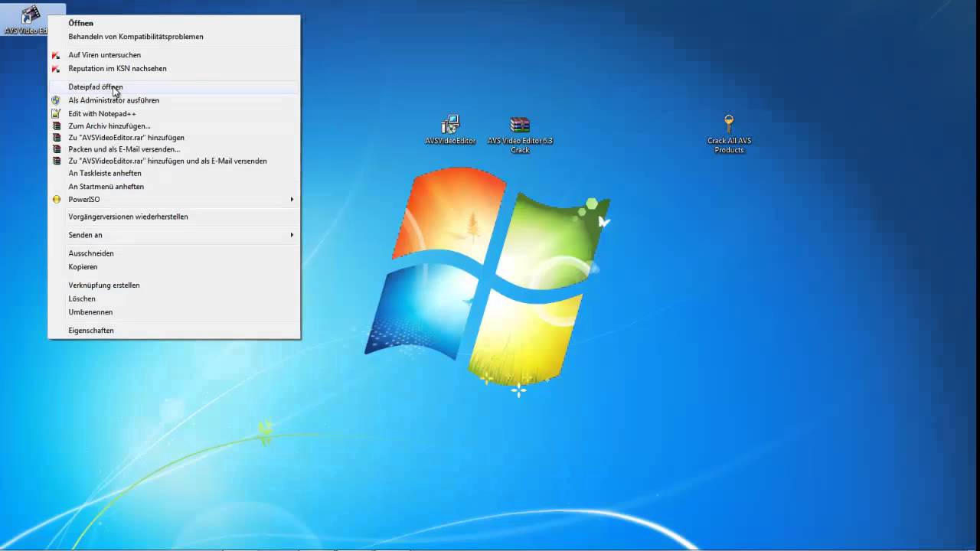980x551 pixels.
Task: Choose Vorgängerversionen wiederherstellen
Action: 174,217
